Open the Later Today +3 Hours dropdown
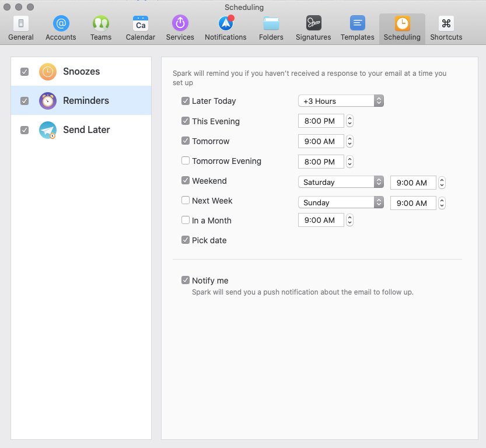486x448 pixels. (x=341, y=101)
